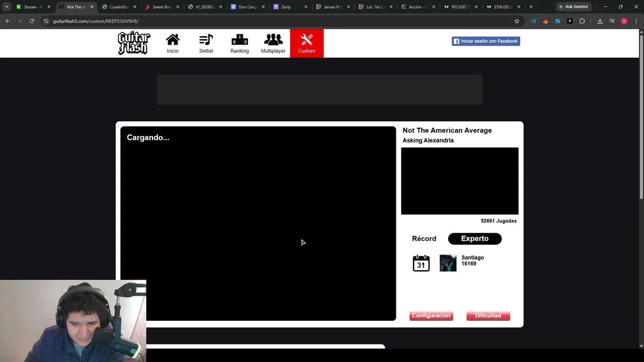This screenshot has height=362, width=644.
Task: Click the blue sound waves extension icon
Action: tap(533, 21)
